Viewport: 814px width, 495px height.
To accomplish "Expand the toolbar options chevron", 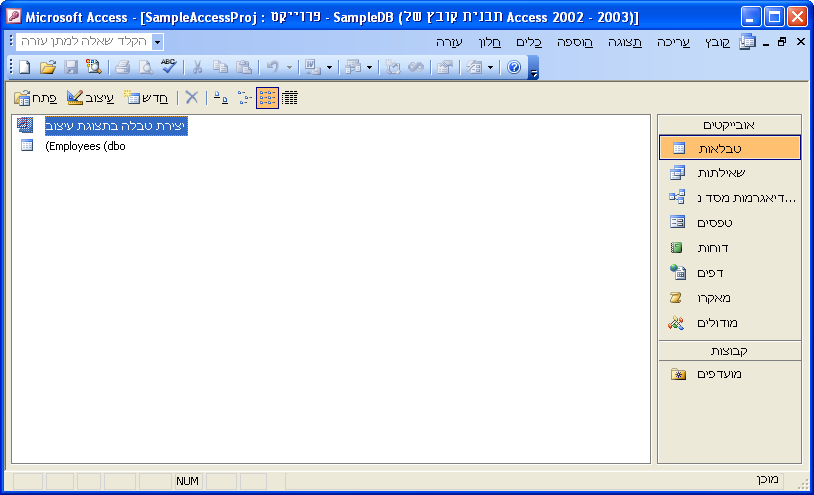I will tap(534, 68).
